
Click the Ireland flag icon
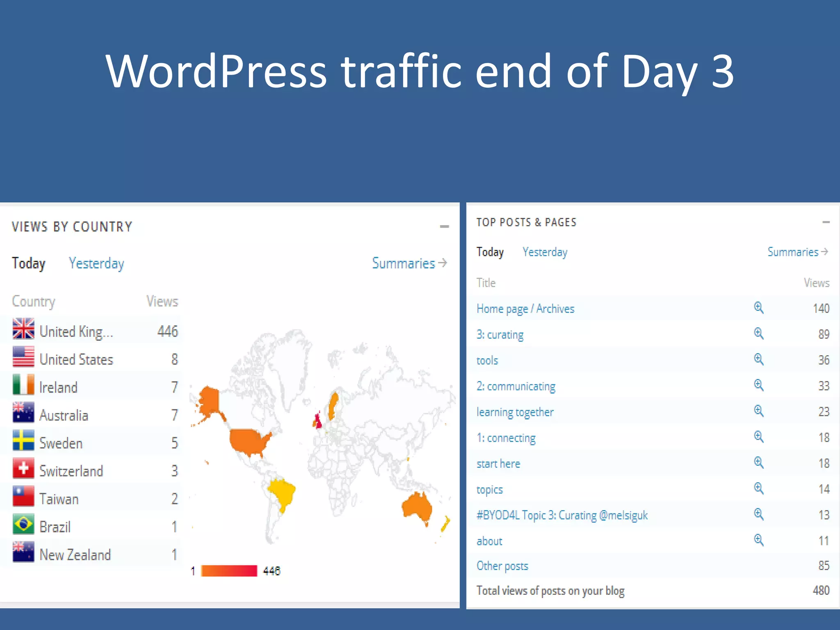pyautogui.click(x=23, y=384)
